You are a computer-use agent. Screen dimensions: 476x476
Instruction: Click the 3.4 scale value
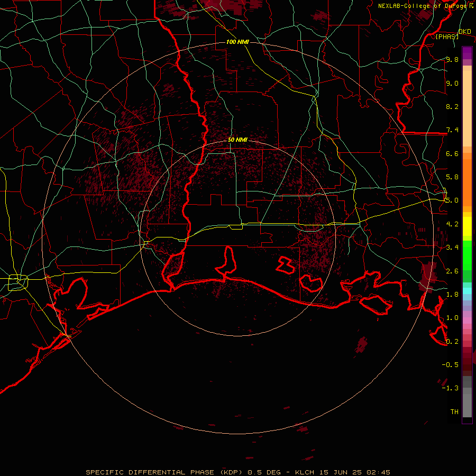pos(452,247)
